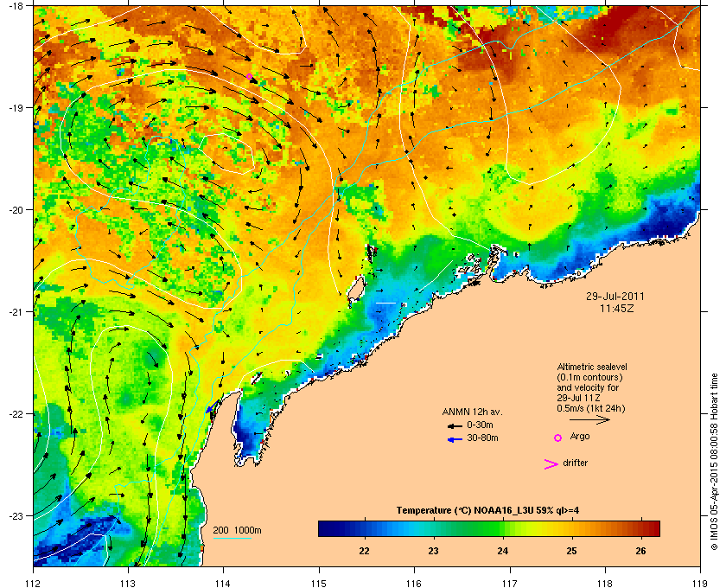This screenshot has height=588, width=726.
Task: Click the longitude label 119
Action: point(700,583)
